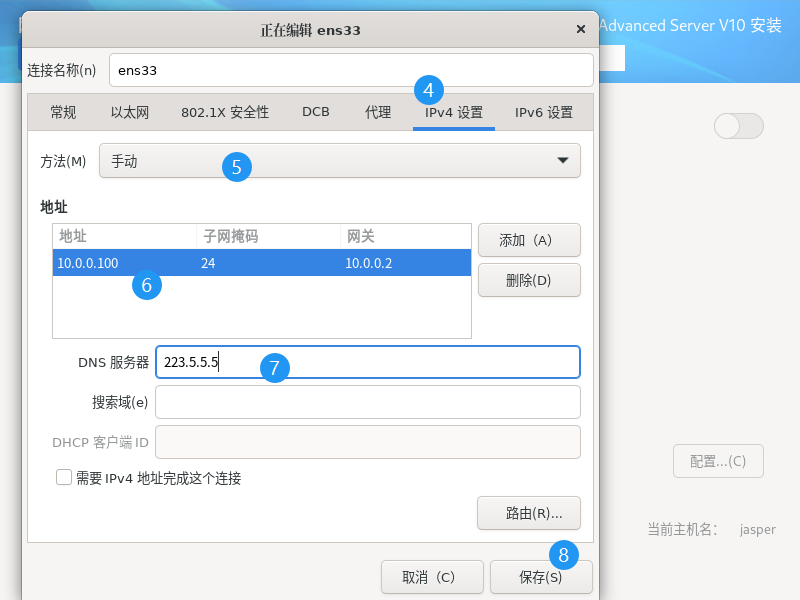The width and height of the screenshot is (800, 600).
Task: Select the IPv4 设置 tab
Action: 454,112
